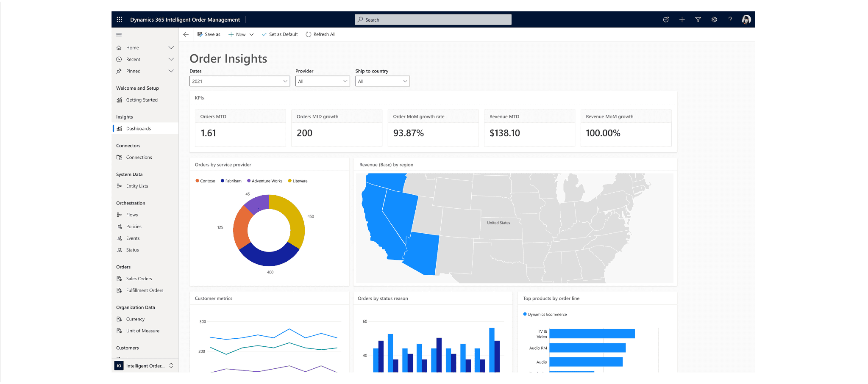Click the New button

pyautogui.click(x=237, y=35)
